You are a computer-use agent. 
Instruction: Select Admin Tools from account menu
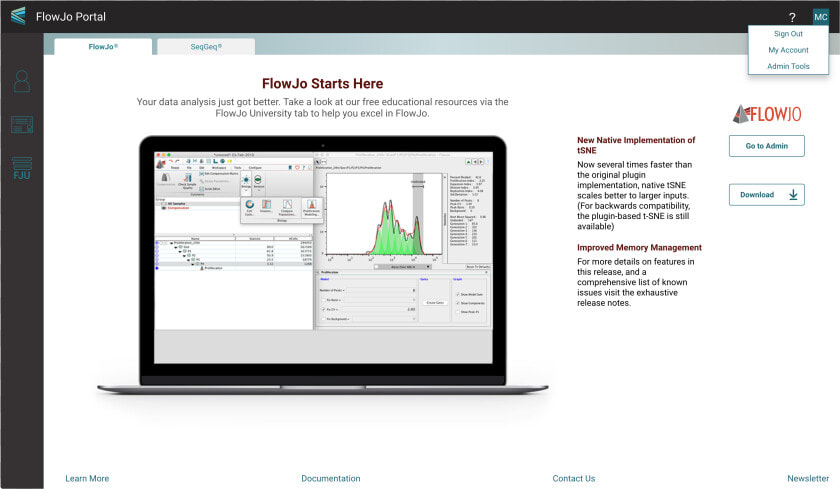point(788,66)
